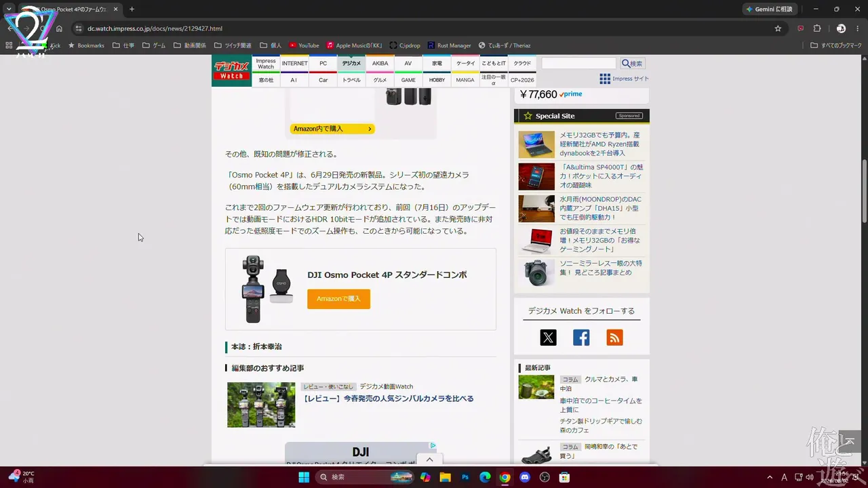
Task: View site information icon in address bar
Action: 79,28
